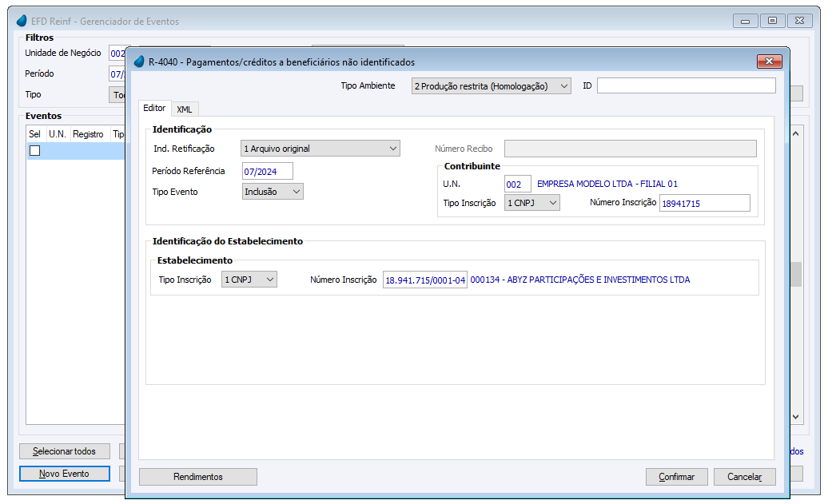The height and width of the screenshot is (504, 840).
Task: Click the ID input field
Action: 687,85
